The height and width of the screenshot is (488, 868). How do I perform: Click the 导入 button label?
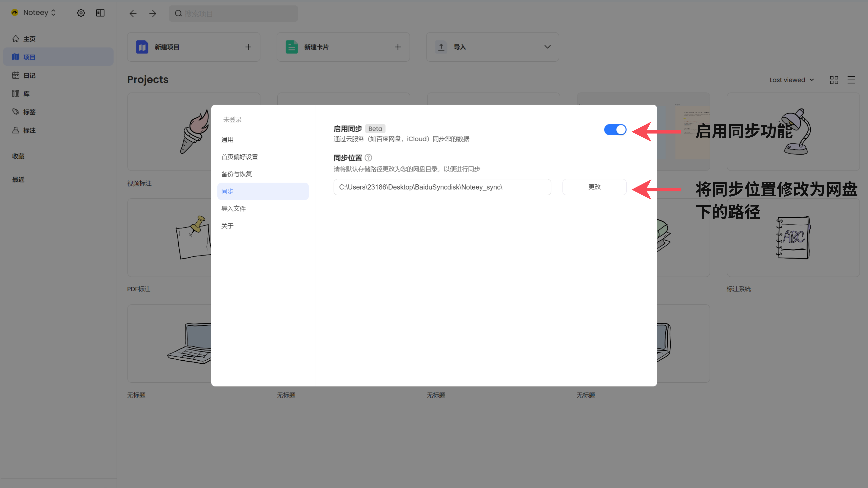(x=460, y=47)
